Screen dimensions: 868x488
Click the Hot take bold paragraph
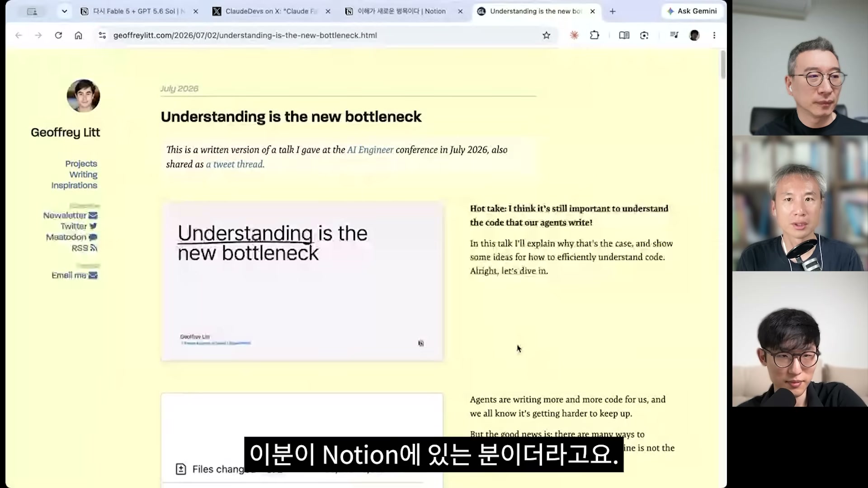click(569, 216)
